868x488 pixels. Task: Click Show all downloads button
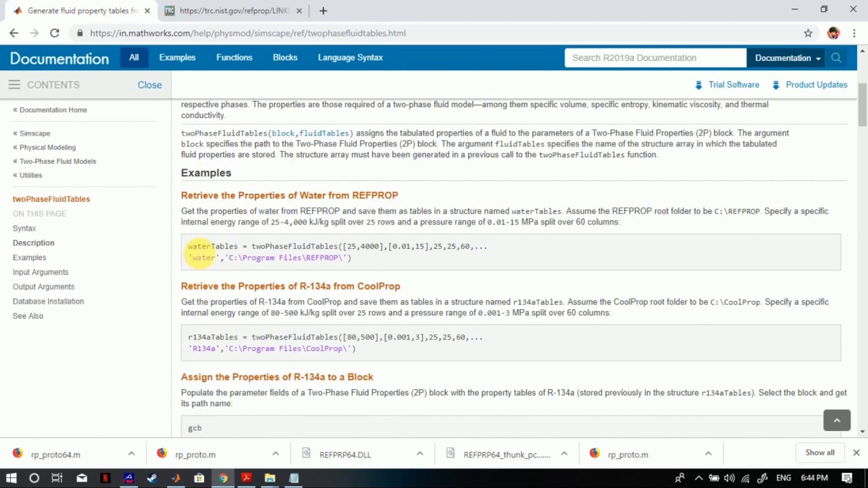(x=820, y=452)
